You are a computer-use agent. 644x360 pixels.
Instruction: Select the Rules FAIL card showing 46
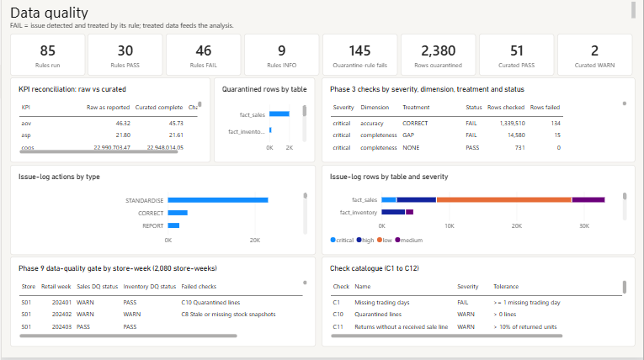point(204,55)
